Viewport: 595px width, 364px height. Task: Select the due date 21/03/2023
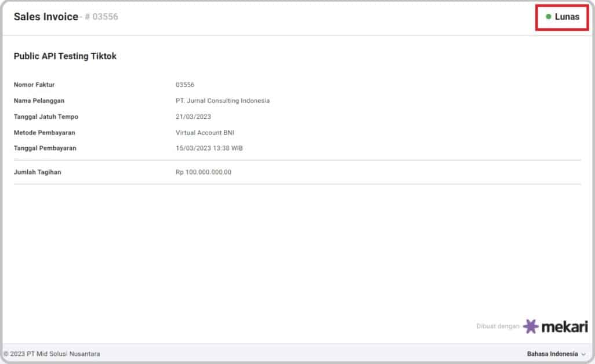tap(193, 117)
